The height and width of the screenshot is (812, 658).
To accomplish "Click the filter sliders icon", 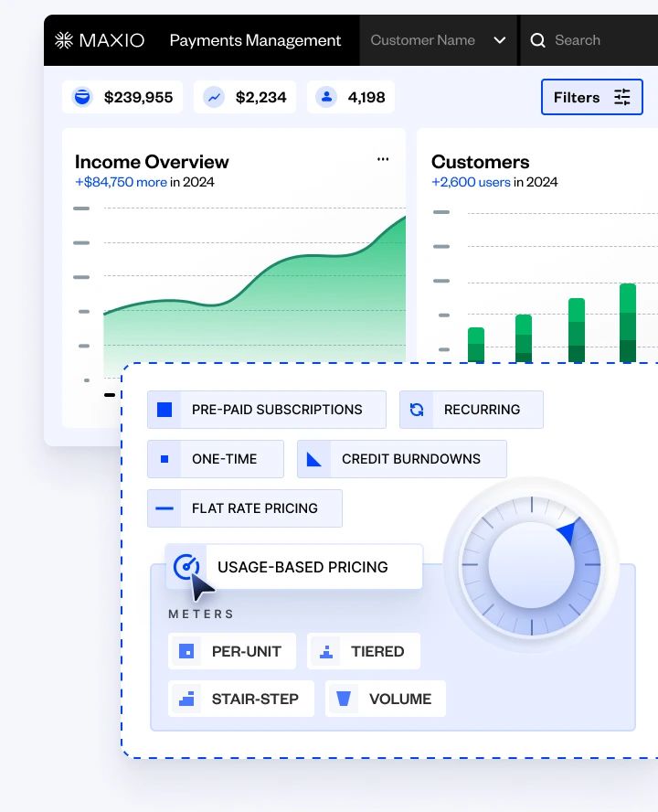I will pos(621,97).
